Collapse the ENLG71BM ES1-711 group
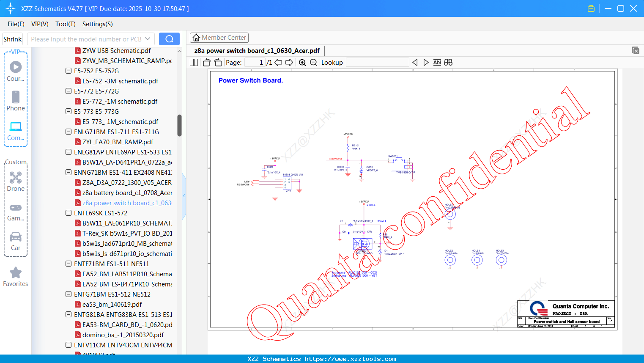 69,132
